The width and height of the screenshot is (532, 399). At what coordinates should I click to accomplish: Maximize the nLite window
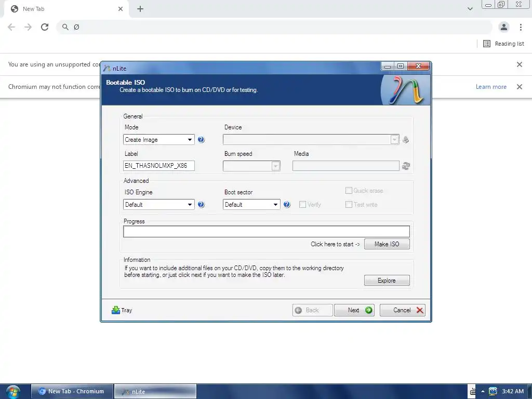[x=401, y=66]
